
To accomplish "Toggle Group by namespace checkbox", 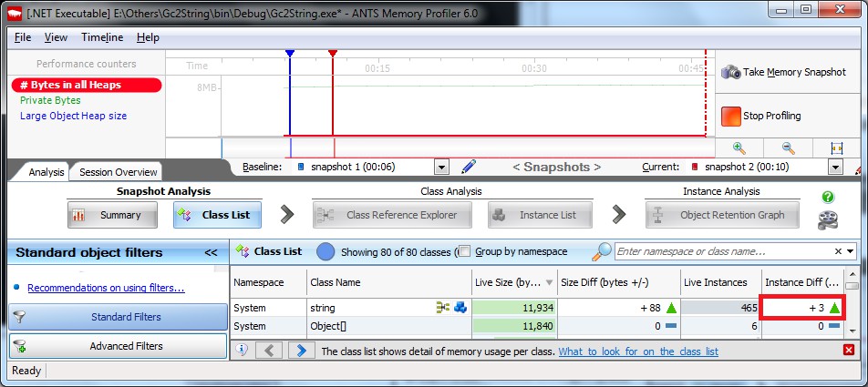I will 465,251.
